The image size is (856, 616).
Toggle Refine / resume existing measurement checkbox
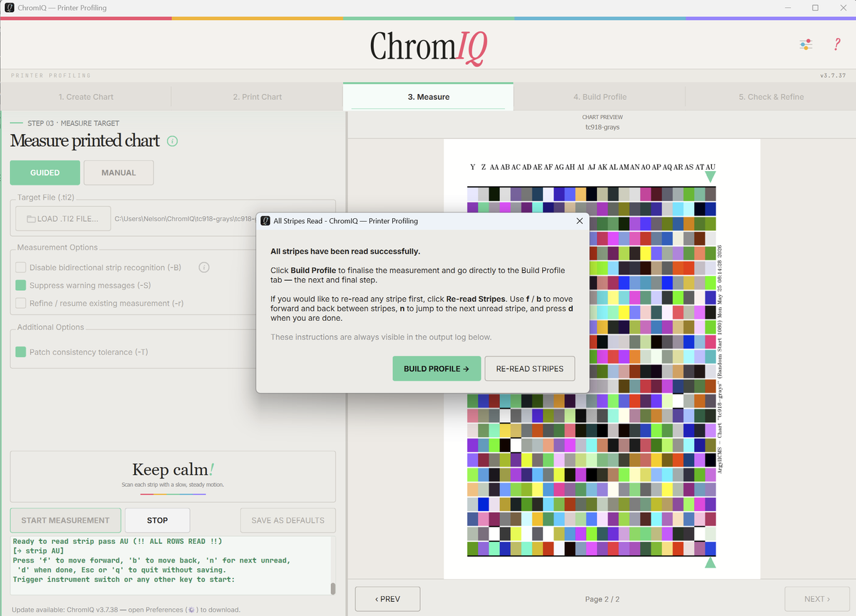coord(21,303)
